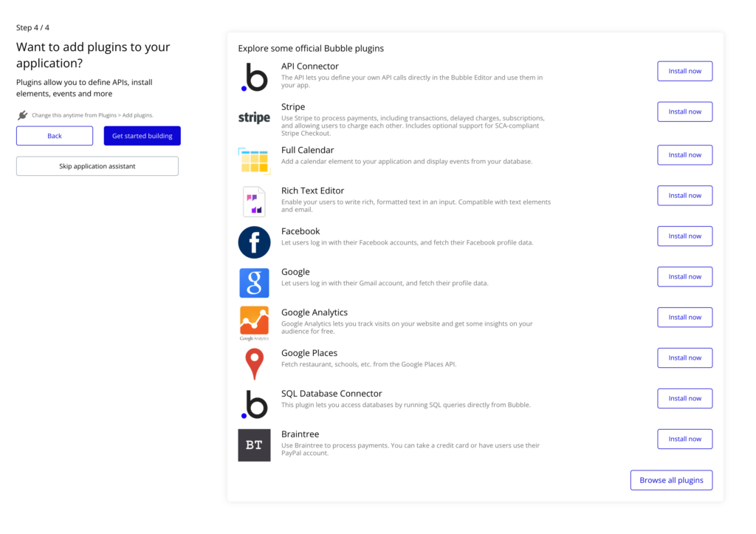Install the SQL Database Connector plugin
The image size is (756, 534).
pos(684,398)
